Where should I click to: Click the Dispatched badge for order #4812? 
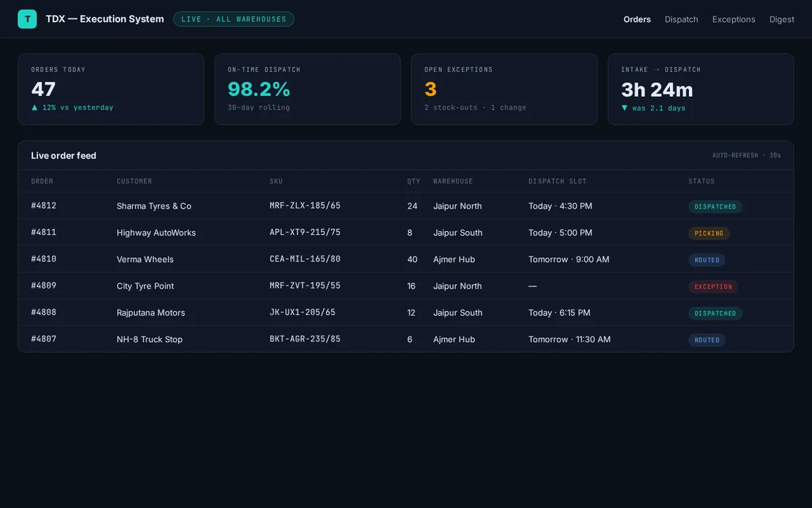715,207
